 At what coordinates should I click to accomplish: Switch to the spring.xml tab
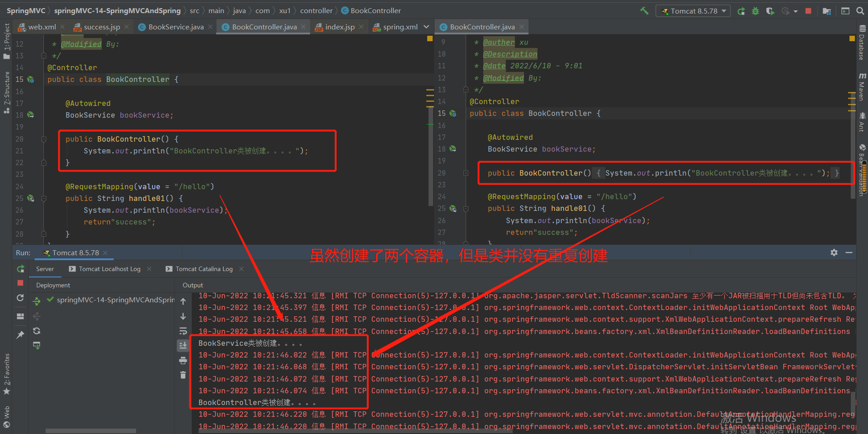coord(395,27)
